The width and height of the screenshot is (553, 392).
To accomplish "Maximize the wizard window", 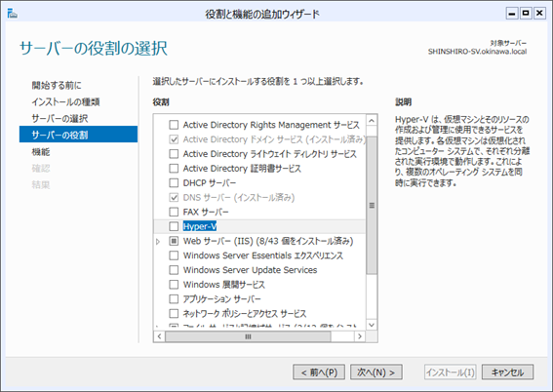I will 526,14.
